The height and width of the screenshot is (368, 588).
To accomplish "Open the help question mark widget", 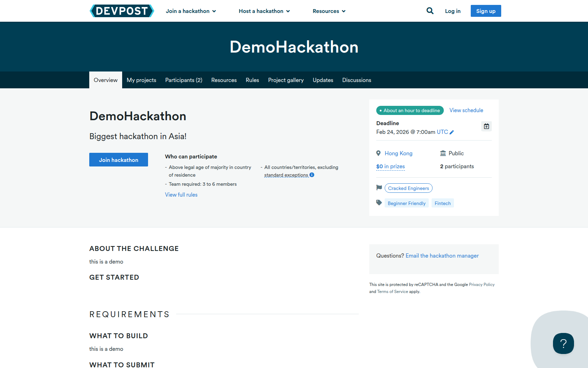I will point(563,343).
